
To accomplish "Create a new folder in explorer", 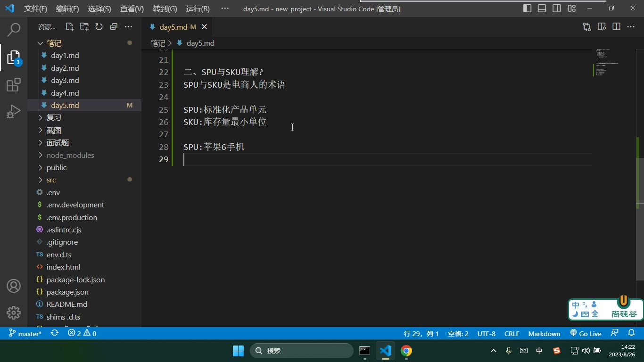I will tap(84, 27).
